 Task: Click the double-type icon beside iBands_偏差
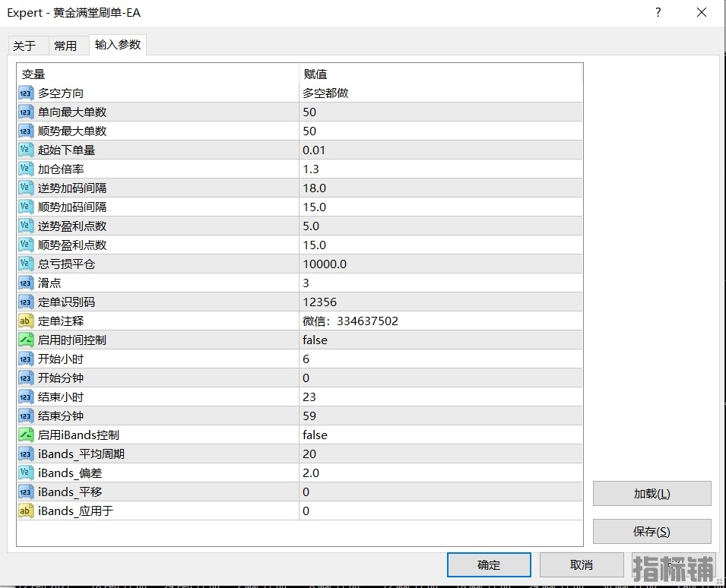(x=26, y=473)
